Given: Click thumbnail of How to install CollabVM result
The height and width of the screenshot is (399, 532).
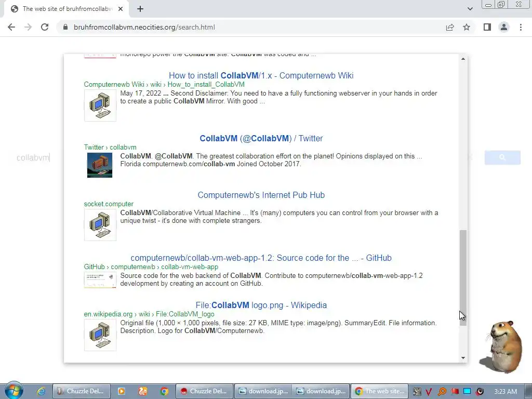Looking at the screenshot, I should 100,105.
